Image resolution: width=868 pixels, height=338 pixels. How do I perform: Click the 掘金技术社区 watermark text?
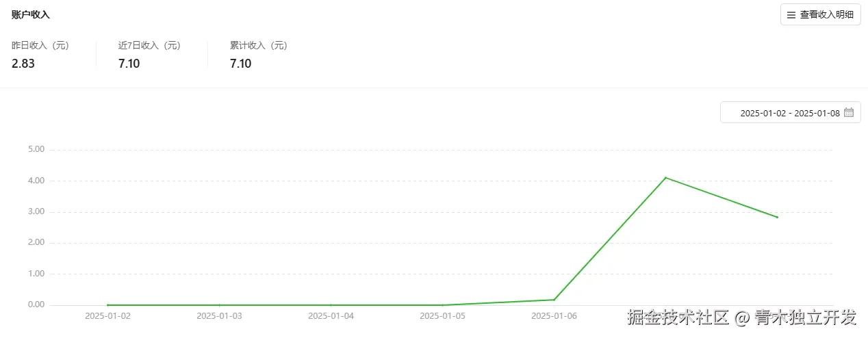coord(678,318)
